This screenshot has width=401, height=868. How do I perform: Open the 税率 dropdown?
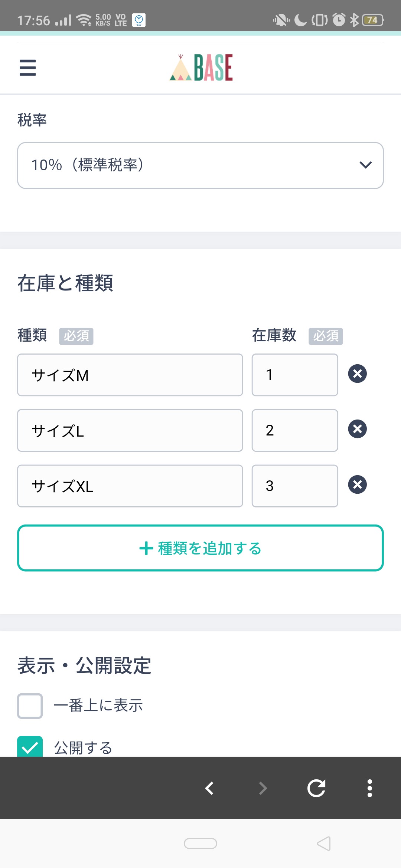tap(200, 165)
